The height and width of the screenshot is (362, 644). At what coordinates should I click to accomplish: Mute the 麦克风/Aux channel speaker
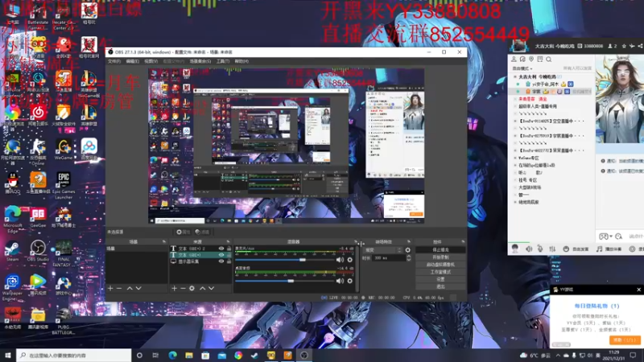tap(340, 260)
